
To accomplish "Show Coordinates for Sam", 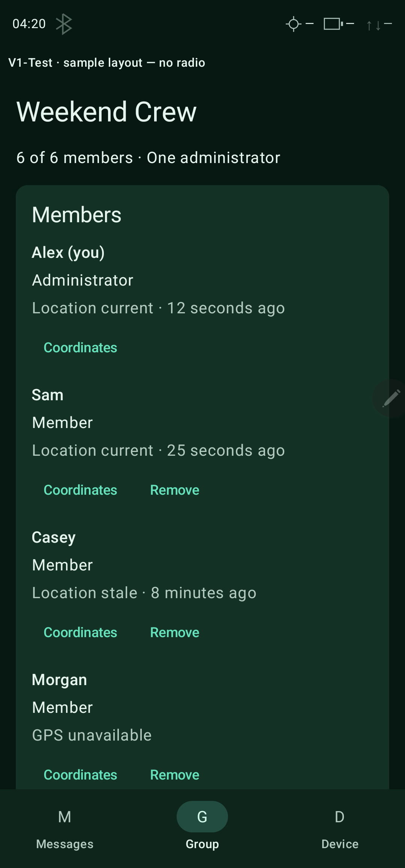I will 80,490.
